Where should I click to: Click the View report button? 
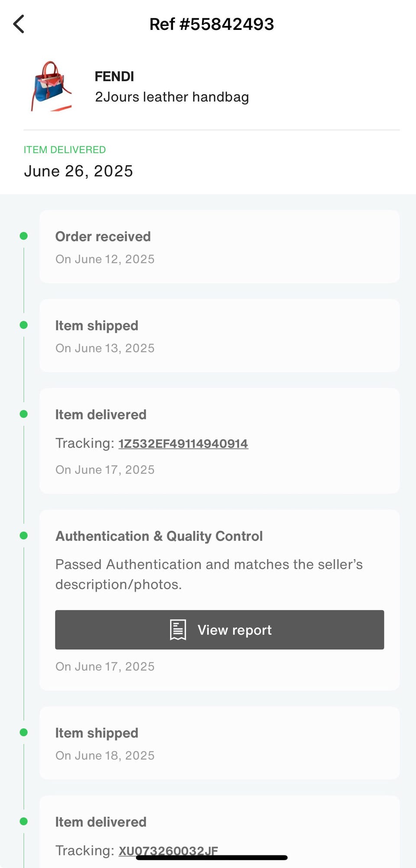click(219, 630)
